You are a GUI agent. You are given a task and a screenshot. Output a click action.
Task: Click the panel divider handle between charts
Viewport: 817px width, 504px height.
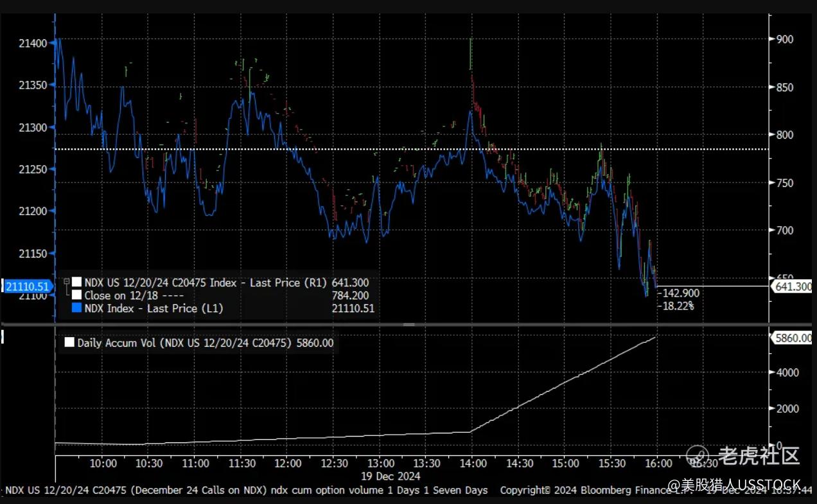coord(409,325)
